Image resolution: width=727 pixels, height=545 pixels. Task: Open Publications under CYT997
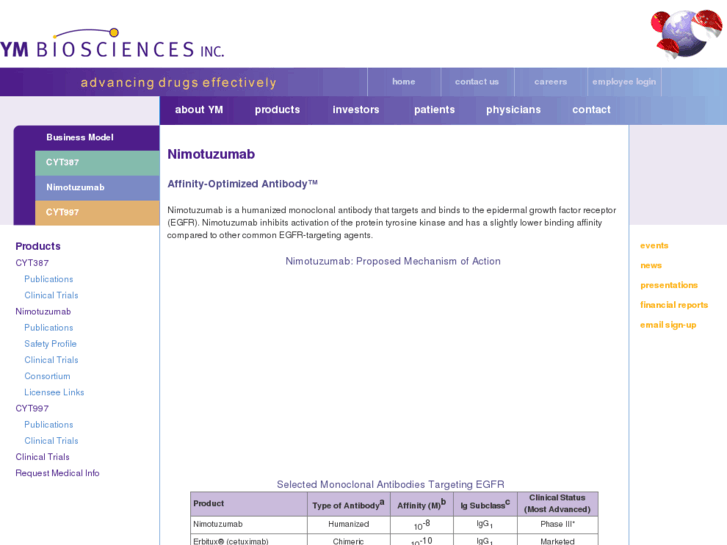(x=49, y=425)
